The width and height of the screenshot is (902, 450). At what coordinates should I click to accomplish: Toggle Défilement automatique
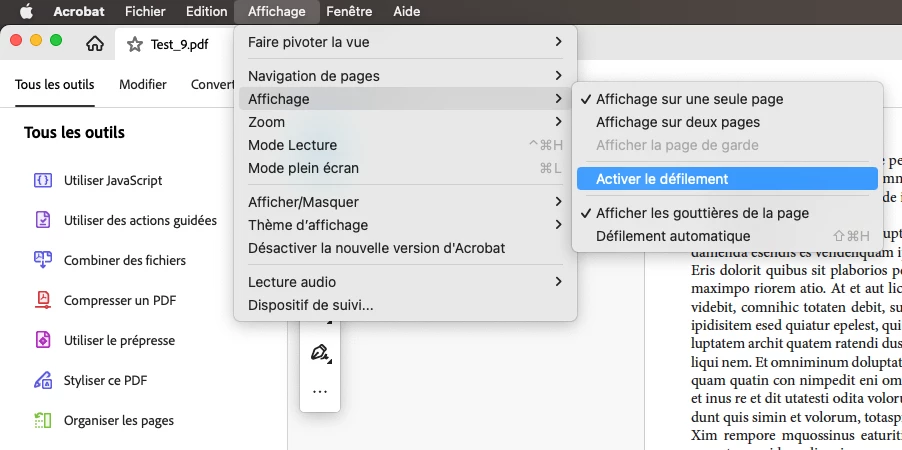[x=727, y=236]
